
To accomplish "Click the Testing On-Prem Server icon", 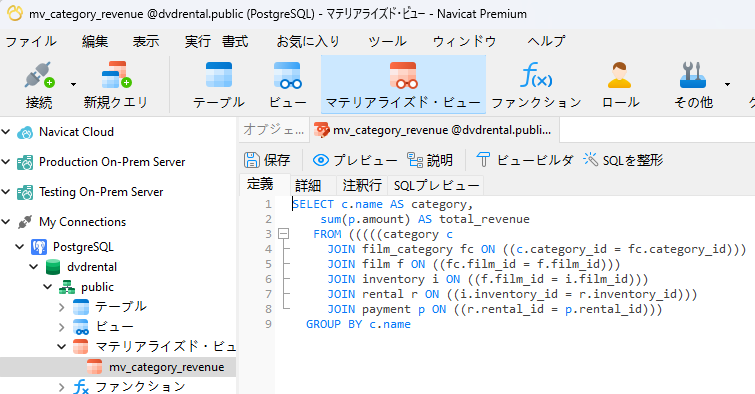I will point(25,192).
